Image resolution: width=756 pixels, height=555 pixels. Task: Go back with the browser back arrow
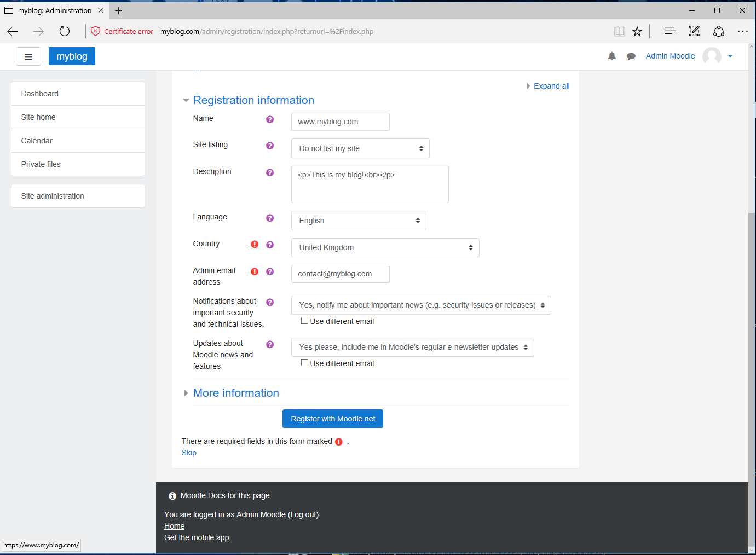coord(13,31)
